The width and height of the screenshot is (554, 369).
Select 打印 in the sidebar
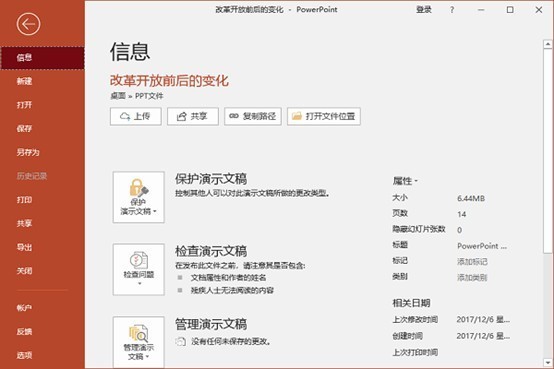(42, 200)
